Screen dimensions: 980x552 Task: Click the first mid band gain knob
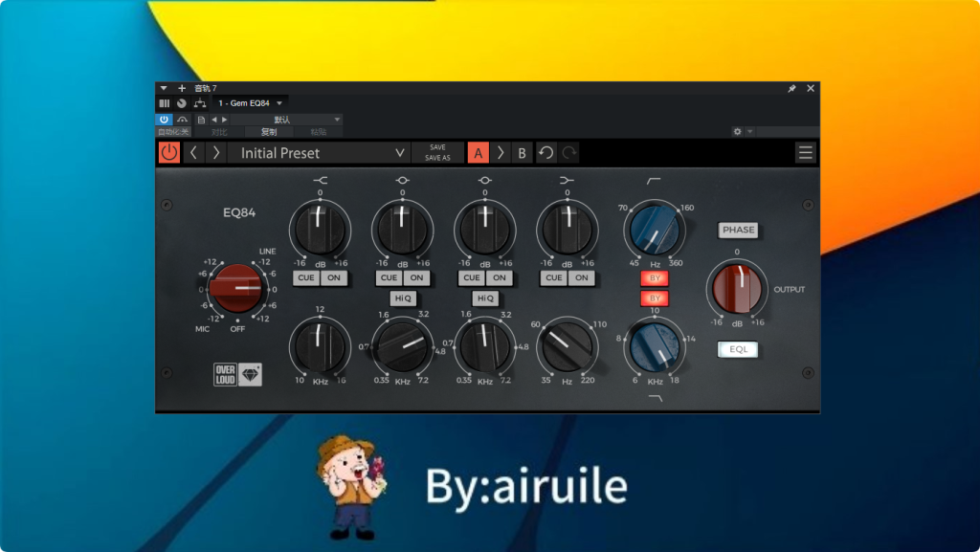point(402,230)
